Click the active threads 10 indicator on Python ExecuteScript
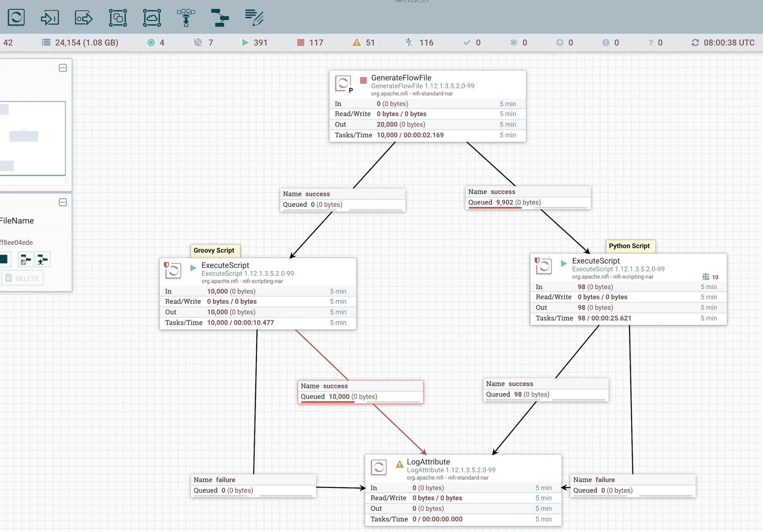 pos(710,277)
